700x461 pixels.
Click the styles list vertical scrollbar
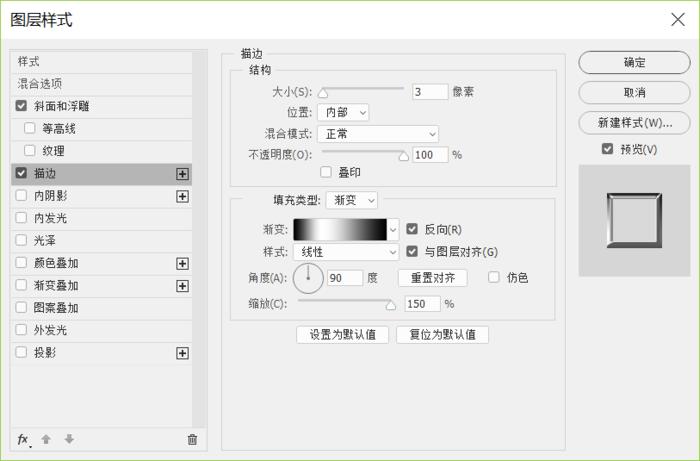coord(200,239)
